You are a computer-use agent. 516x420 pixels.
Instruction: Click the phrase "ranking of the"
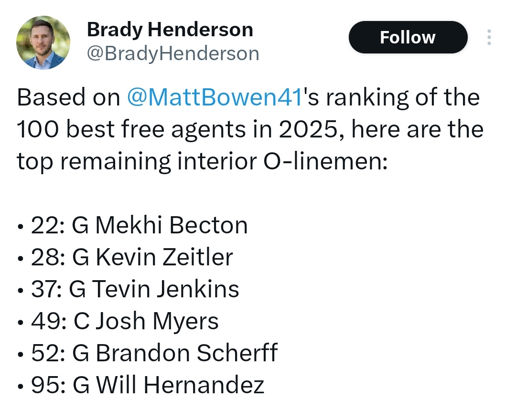(403, 97)
